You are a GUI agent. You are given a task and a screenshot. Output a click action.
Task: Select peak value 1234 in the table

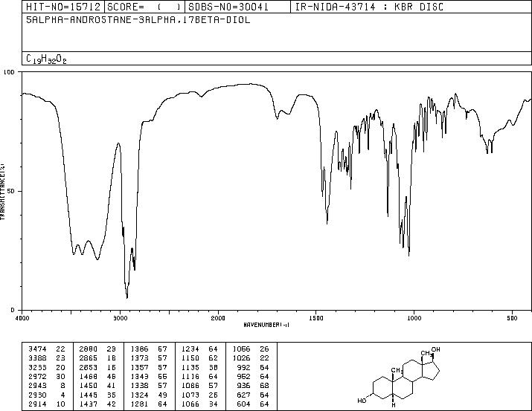tap(190, 349)
